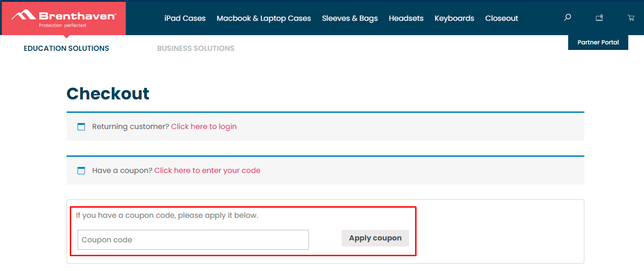Click the Checkout heading text
This screenshot has width=644, height=271.
(x=108, y=93)
